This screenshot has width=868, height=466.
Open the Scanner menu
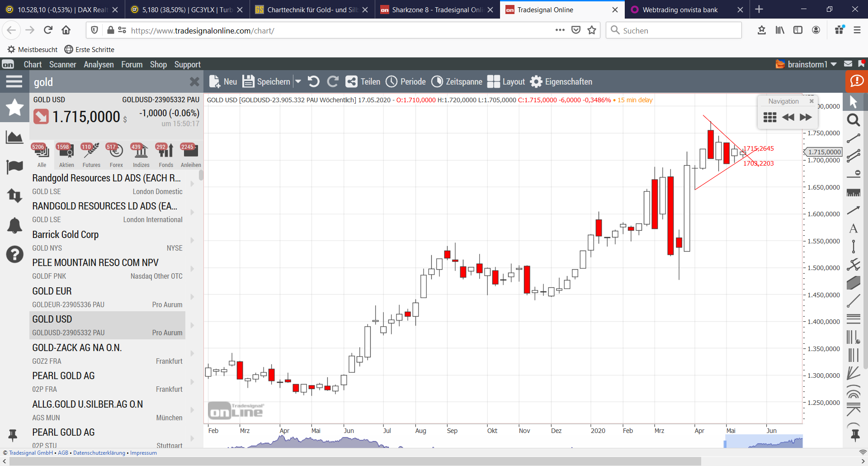(62, 64)
